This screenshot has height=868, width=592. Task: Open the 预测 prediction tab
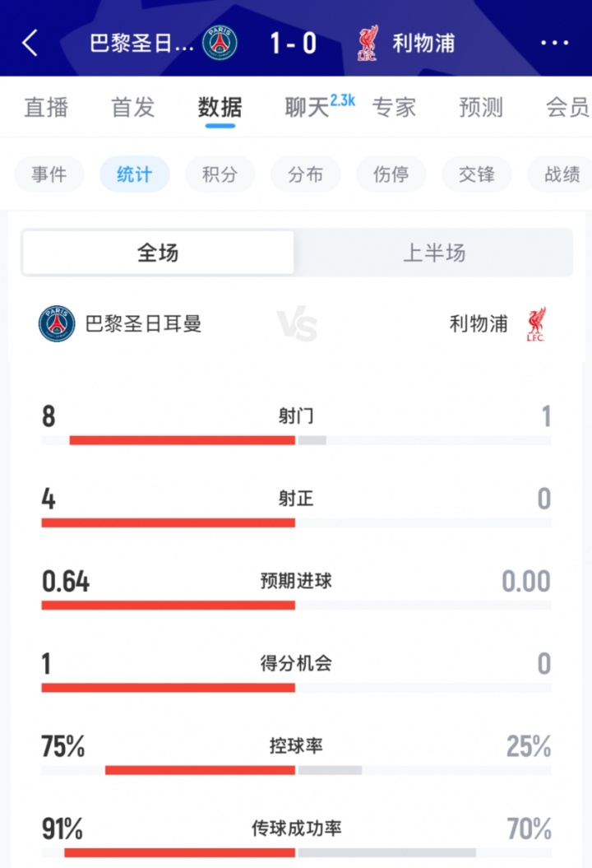click(x=481, y=108)
